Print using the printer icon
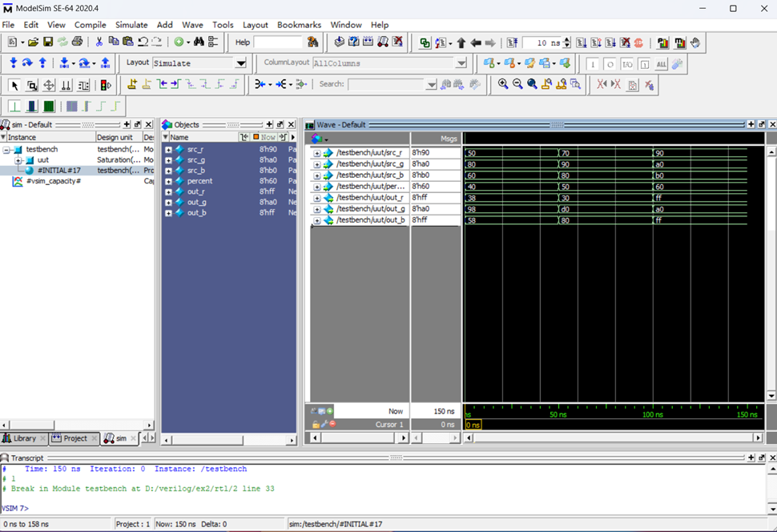Viewport: 777px width, 532px height. (77, 42)
